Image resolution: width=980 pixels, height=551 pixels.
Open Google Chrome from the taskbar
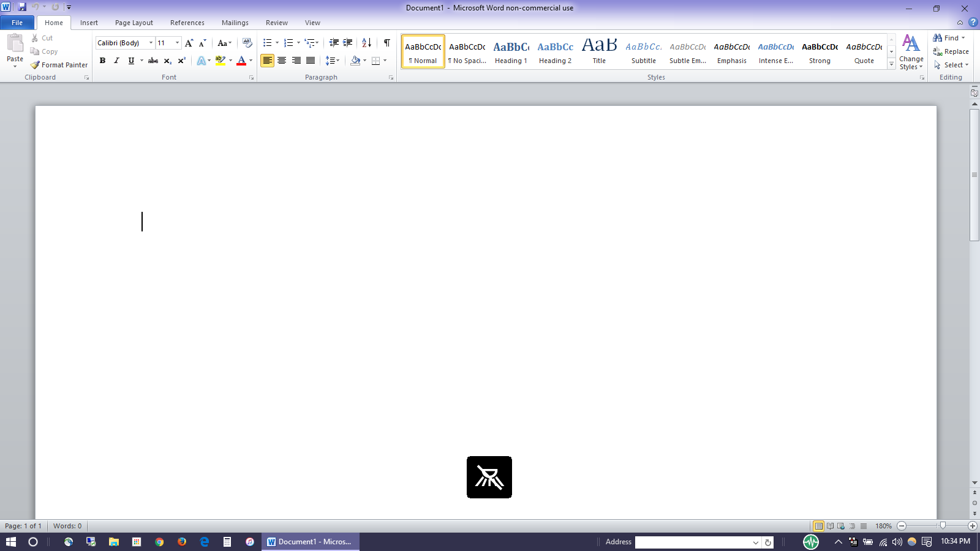tap(159, 542)
